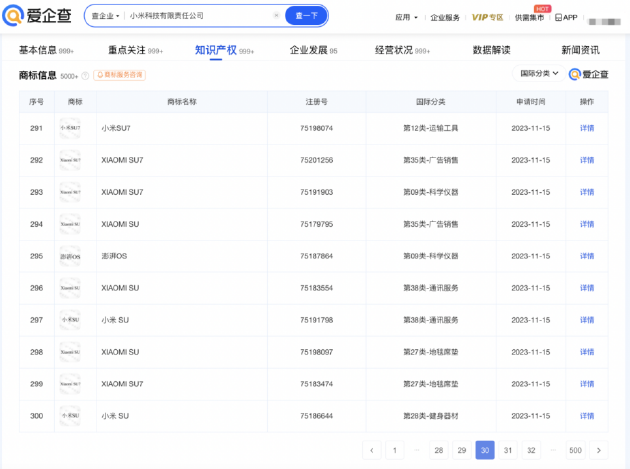This screenshot has height=469, width=630.
Task: Click the APP download icon link
Action: coord(566,17)
